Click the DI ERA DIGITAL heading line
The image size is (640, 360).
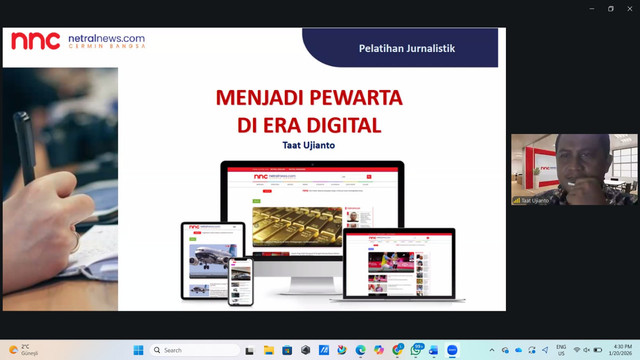point(309,125)
